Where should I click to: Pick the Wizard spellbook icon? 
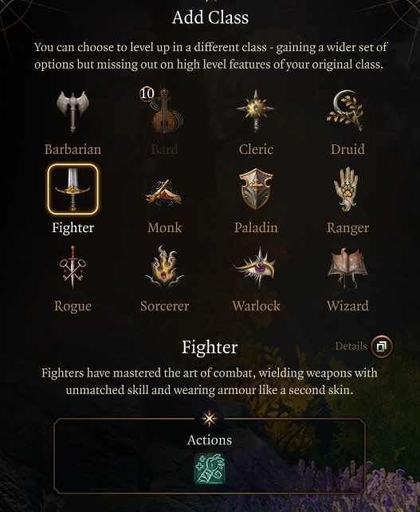point(347,267)
